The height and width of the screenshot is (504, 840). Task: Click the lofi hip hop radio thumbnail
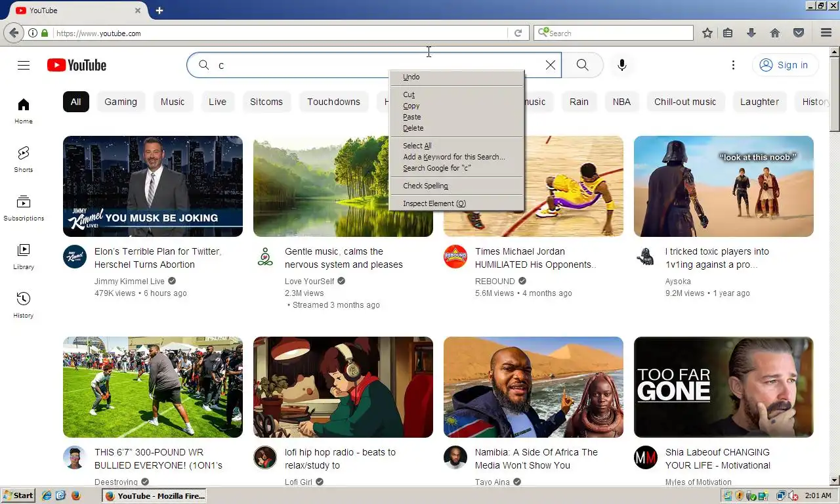(x=343, y=387)
